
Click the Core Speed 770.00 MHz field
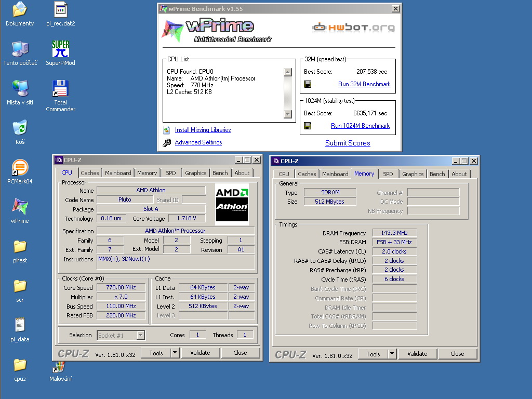(121, 287)
